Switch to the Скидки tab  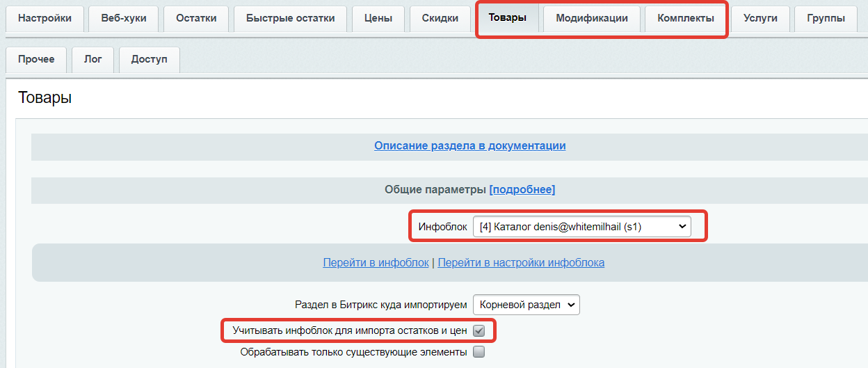click(x=440, y=18)
